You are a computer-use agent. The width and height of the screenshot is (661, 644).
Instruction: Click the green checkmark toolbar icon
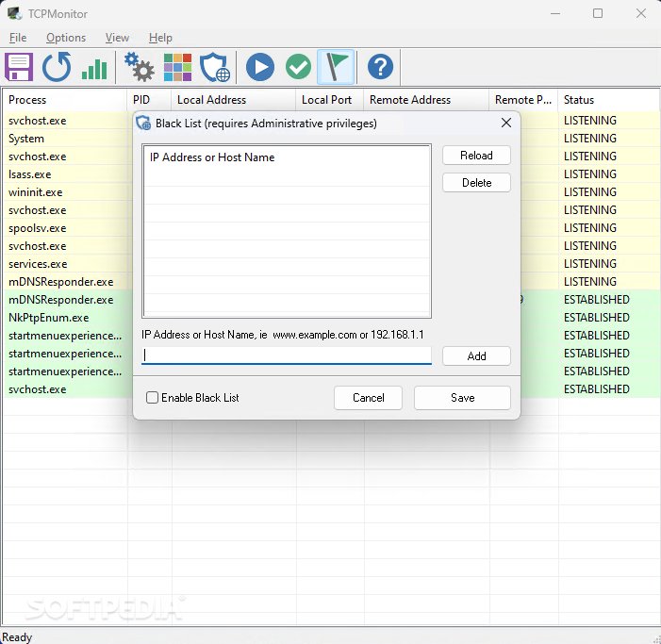tap(299, 67)
